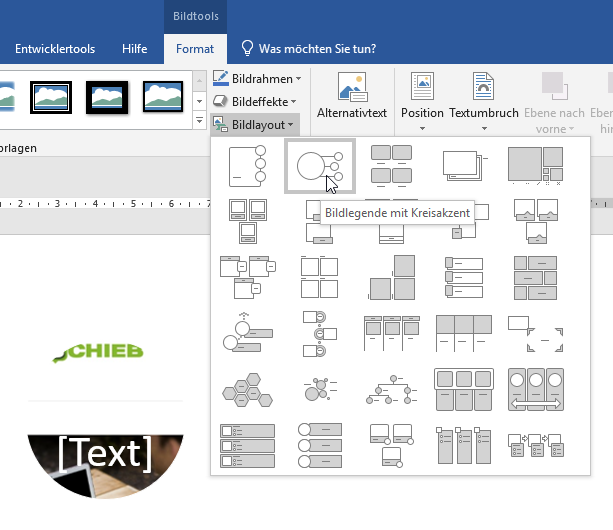
Task: Choose layout with large picture and small squares
Action: coord(536,166)
